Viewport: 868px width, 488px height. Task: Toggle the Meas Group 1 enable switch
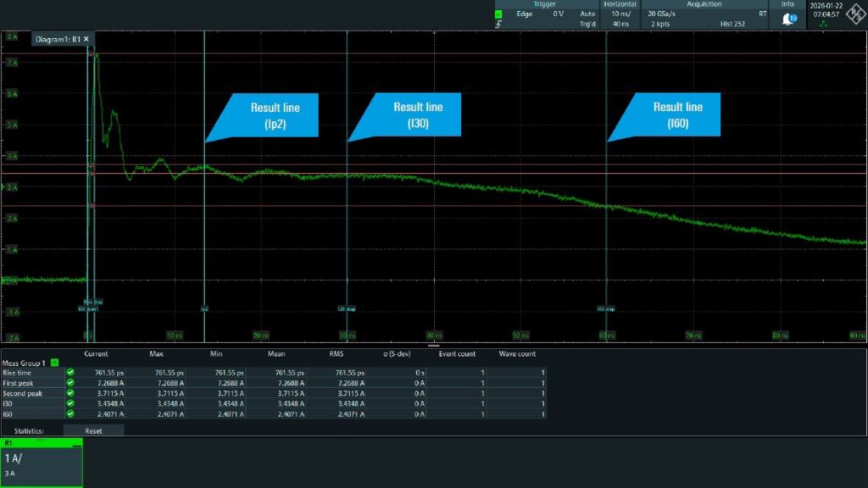point(53,363)
